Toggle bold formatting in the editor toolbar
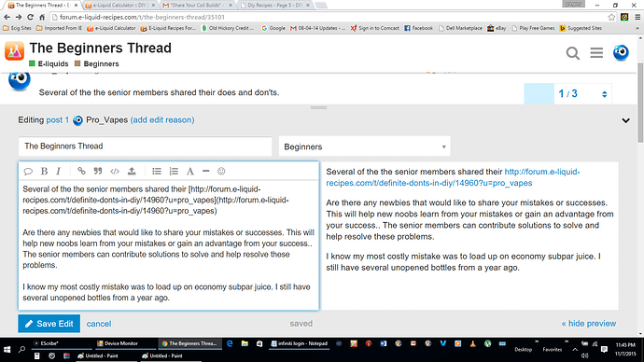 coord(44,171)
